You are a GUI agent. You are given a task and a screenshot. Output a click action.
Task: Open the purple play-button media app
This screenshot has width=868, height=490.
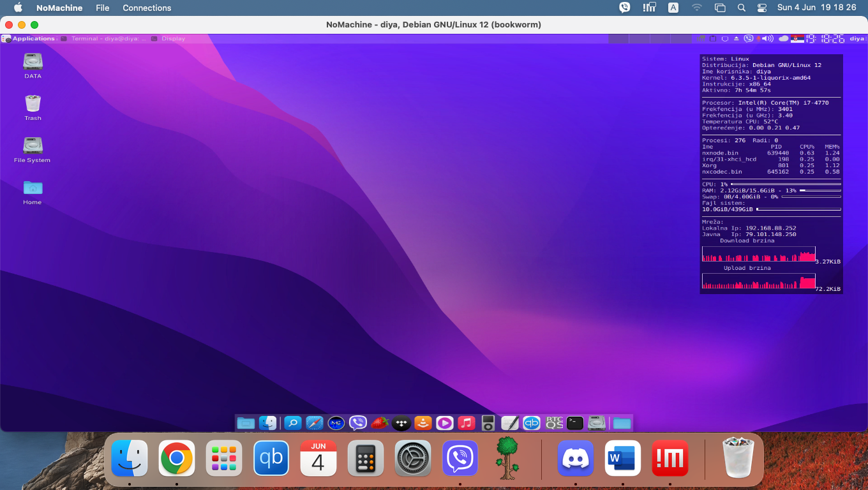[445, 422]
